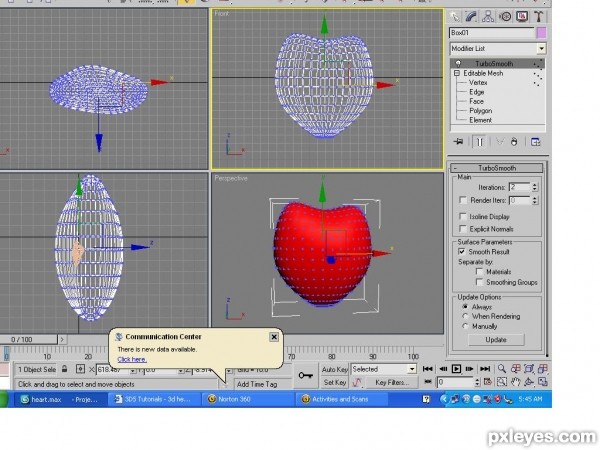Check Separate by Materials checkbox
This screenshot has height=450, width=600.
479,272
